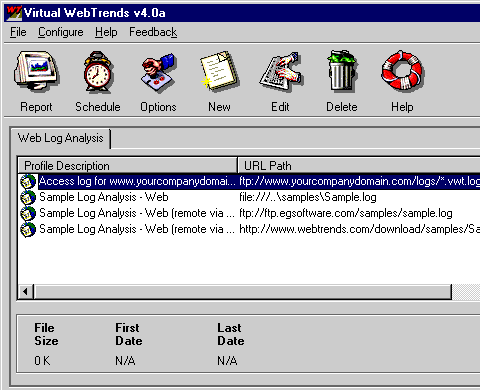Screen dimensions: 480x390
Task: Click the Profile Description column header
Action: point(127,166)
